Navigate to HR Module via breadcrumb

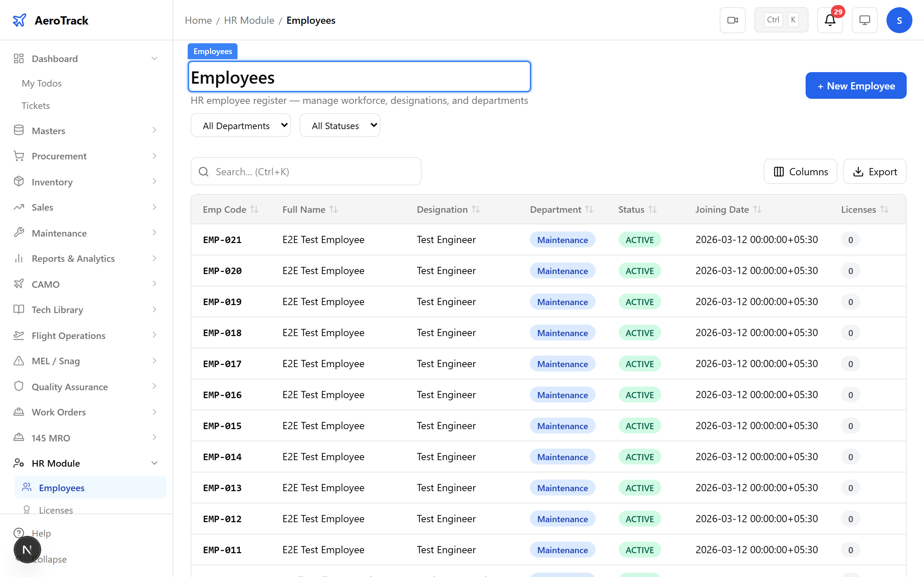click(249, 20)
